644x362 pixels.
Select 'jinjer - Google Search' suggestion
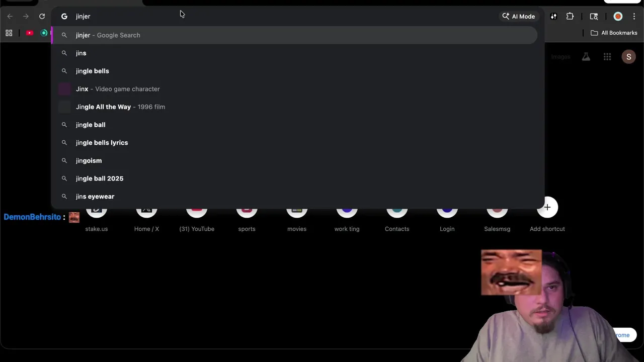click(x=294, y=35)
